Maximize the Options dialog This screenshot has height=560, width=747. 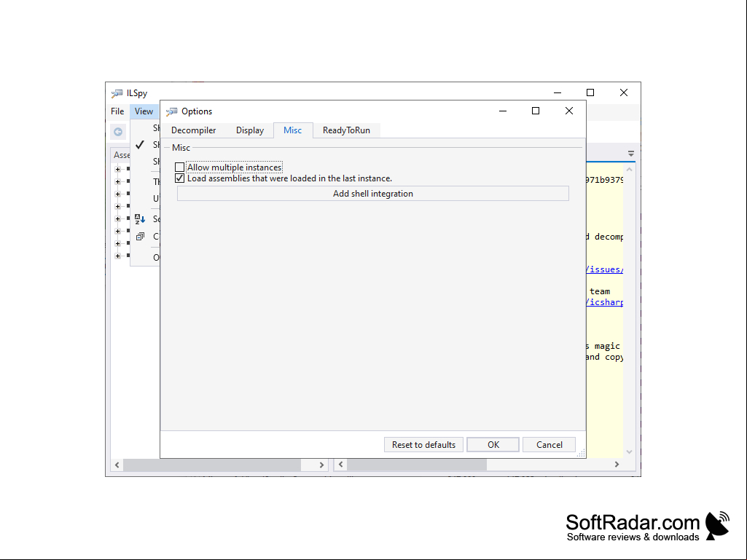(x=536, y=111)
